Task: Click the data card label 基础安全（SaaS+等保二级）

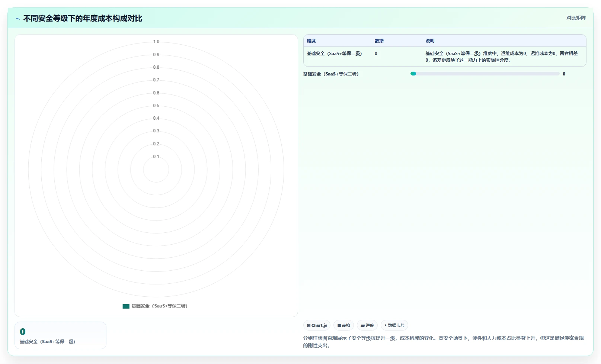Action: (47, 342)
